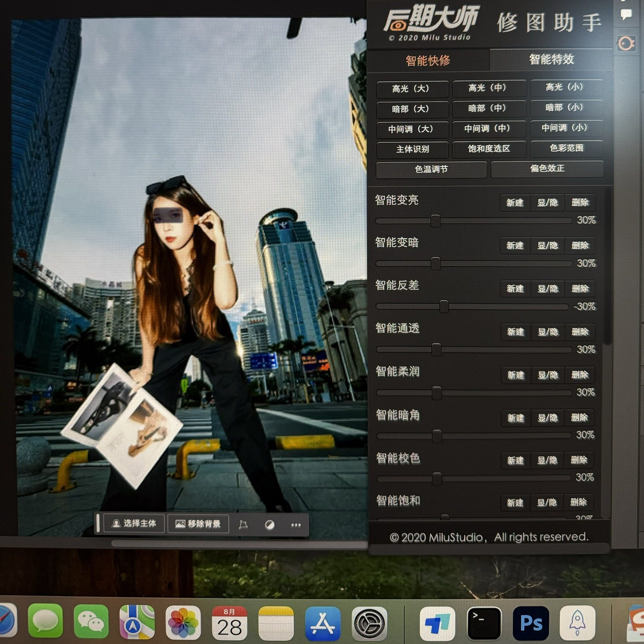Launch the App Store from the Dock

click(322, 623)
